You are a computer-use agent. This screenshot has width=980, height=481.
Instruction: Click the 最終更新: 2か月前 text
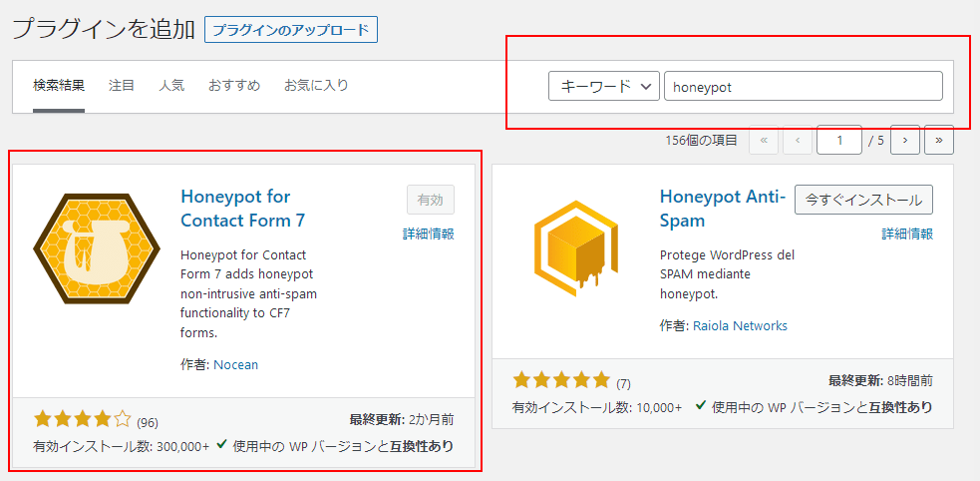coord(402,419)
